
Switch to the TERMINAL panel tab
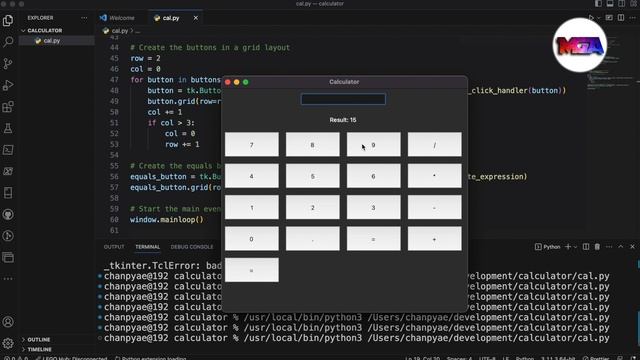point(147,247)
